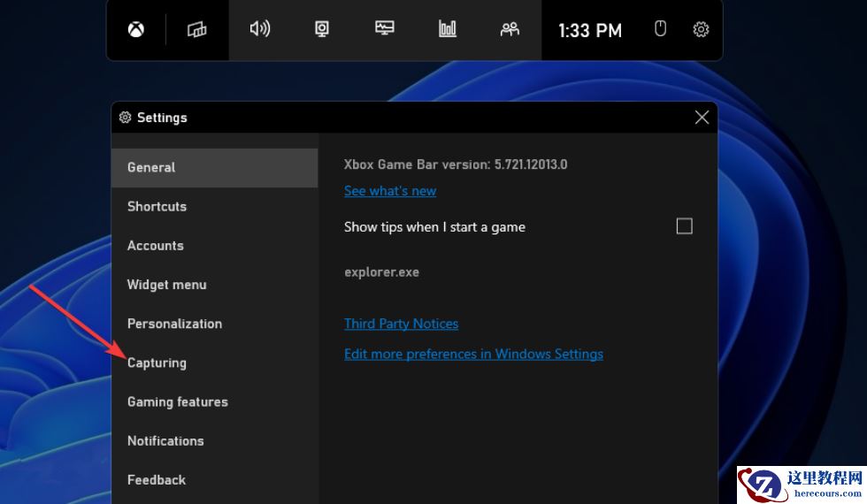Viewport: 867px width, 504px height.
Task: Open the Feedback settings tab
Action: coord(214,480)
